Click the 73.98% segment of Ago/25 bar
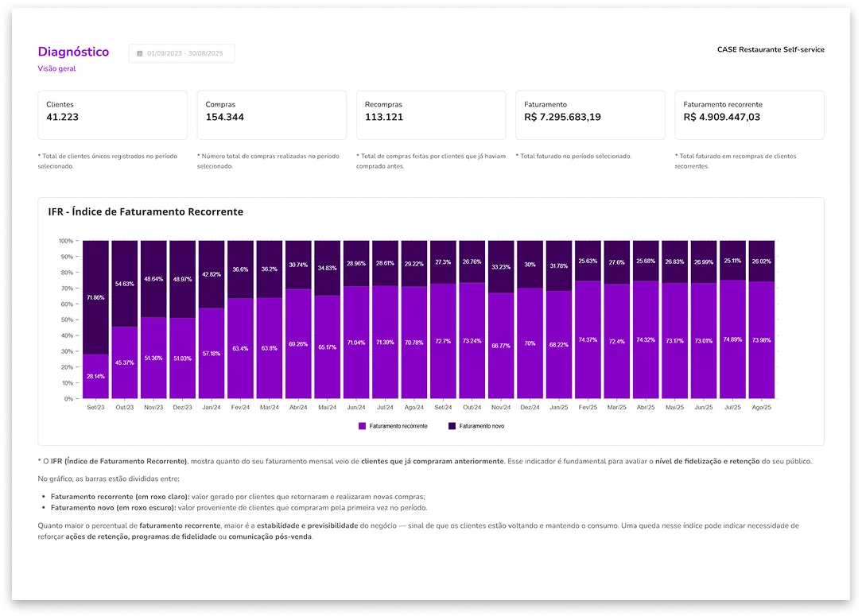Image resolution: width=862 pixels, height=616 pixels. click(x=760, y=340)
